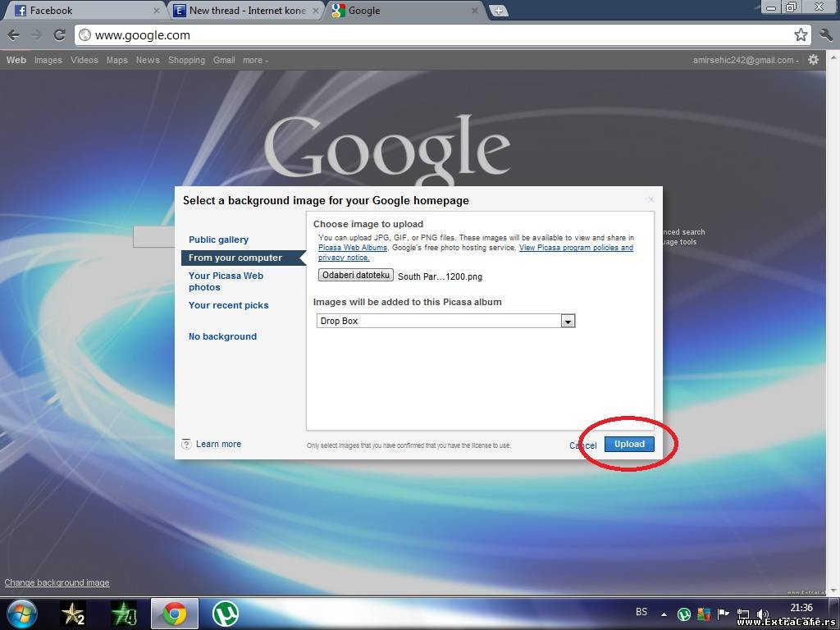The width and height of the screenshot is (840, 630).
Task: Select Public gallery in the sidebar
Action: 218,240
